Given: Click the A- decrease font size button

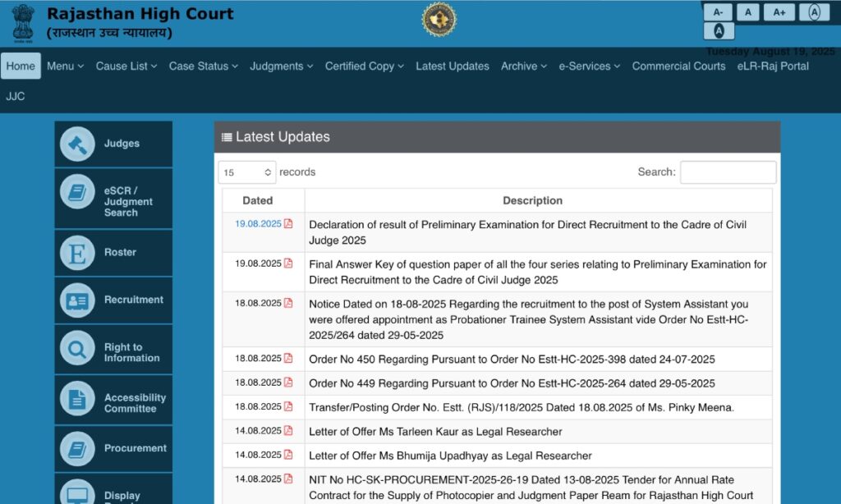Looking at the screenshot, I should (718, 12).
